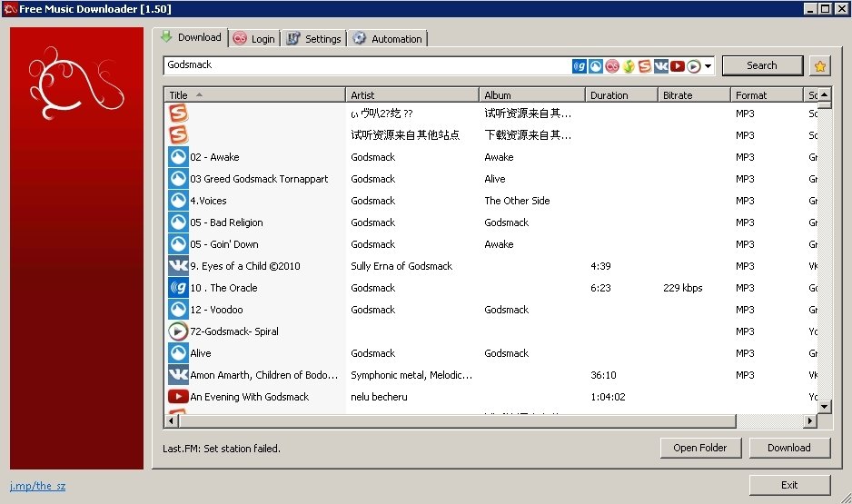The width and height of the screenshot is (852, 504).
Task: Open the search sources dropdown arrow
Action: [x=708, y=66]
